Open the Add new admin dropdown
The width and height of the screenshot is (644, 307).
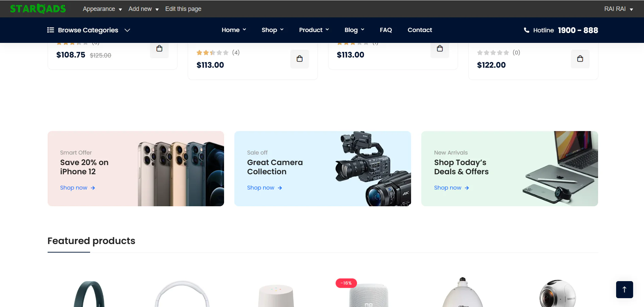143,9
